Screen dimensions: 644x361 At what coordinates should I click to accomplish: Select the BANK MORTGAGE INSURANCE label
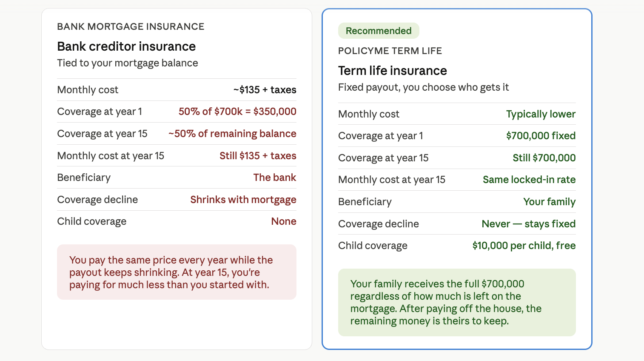tap(131, 26)
